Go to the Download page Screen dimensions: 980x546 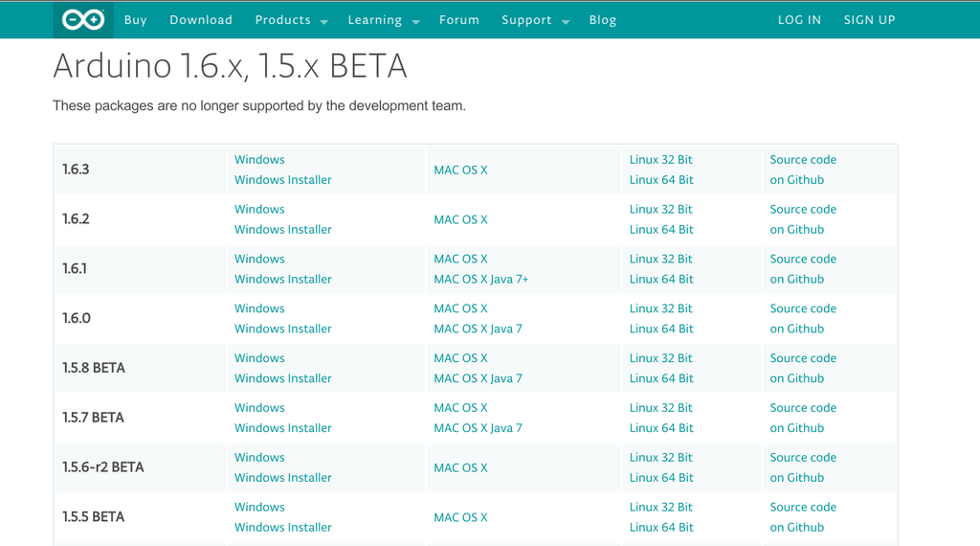click(x=201, y=20)
